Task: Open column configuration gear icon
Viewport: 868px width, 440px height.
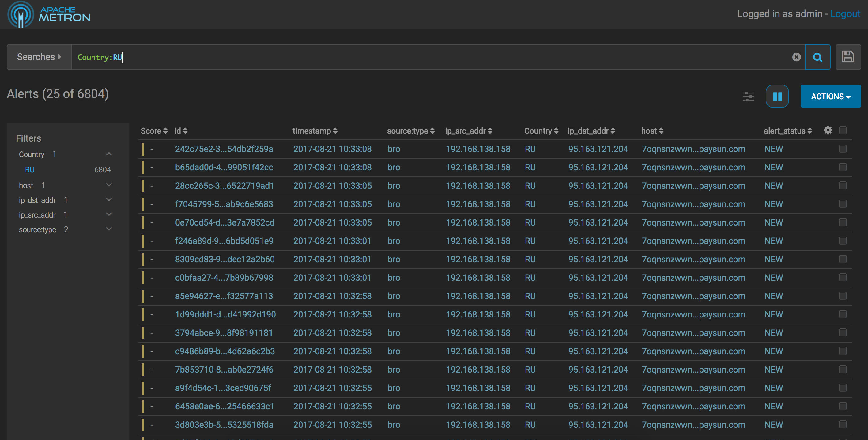Action: pos(828,130)
